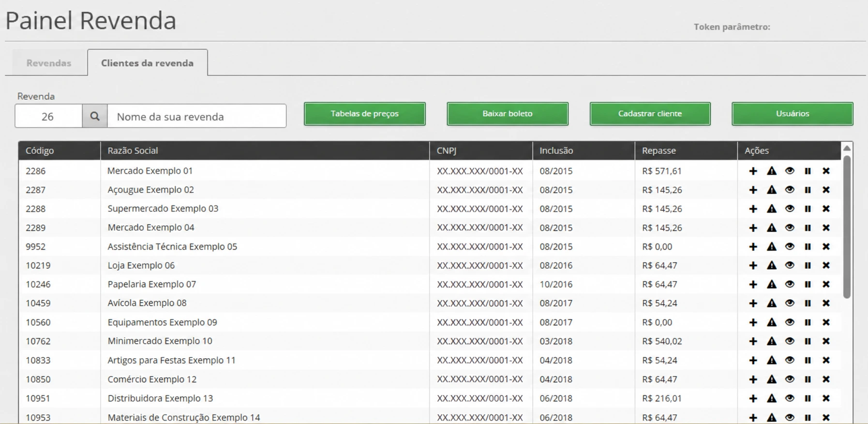Screen dimensions: 868x424
Task: Click the scrollbar up arrow of the table
Action: click(x=847, y=148)
